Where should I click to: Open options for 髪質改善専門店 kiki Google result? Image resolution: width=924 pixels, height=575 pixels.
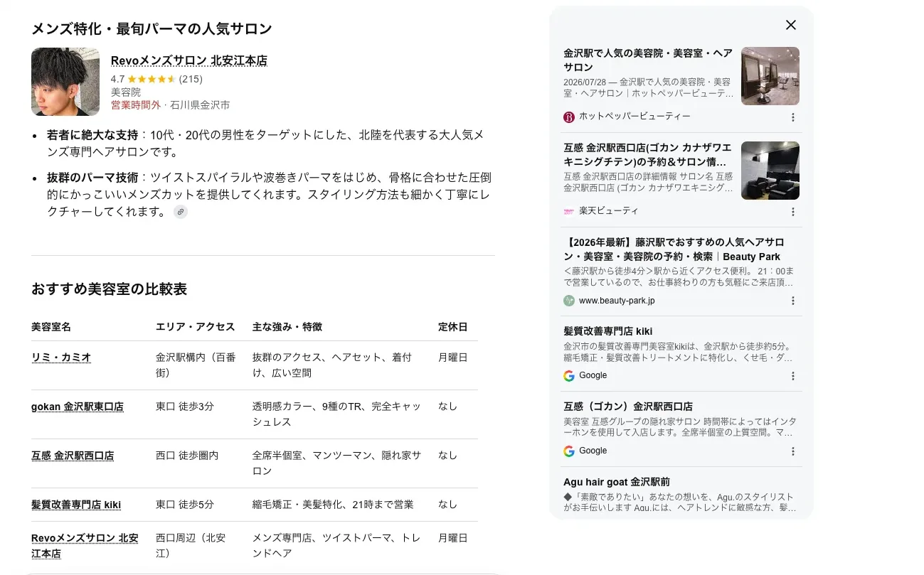(x=793, y=376)
